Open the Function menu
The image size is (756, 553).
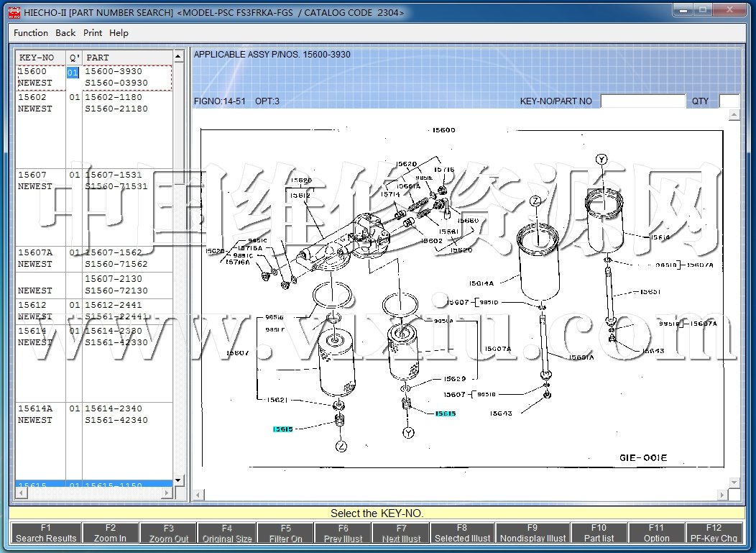31,33
